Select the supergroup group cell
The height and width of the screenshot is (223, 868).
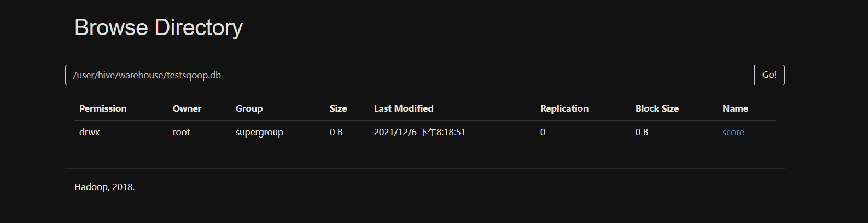(x=259, y=132)
